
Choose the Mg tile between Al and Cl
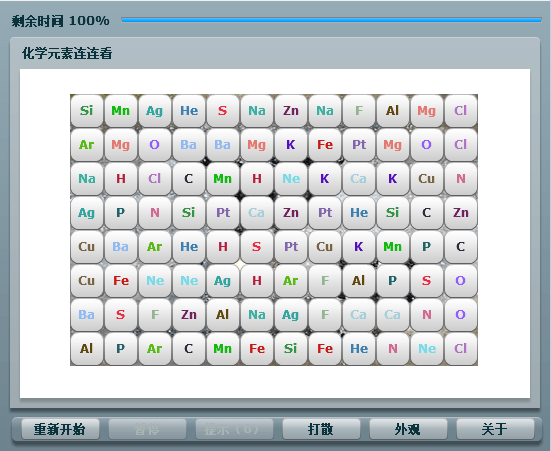click(x=427, y=111)
